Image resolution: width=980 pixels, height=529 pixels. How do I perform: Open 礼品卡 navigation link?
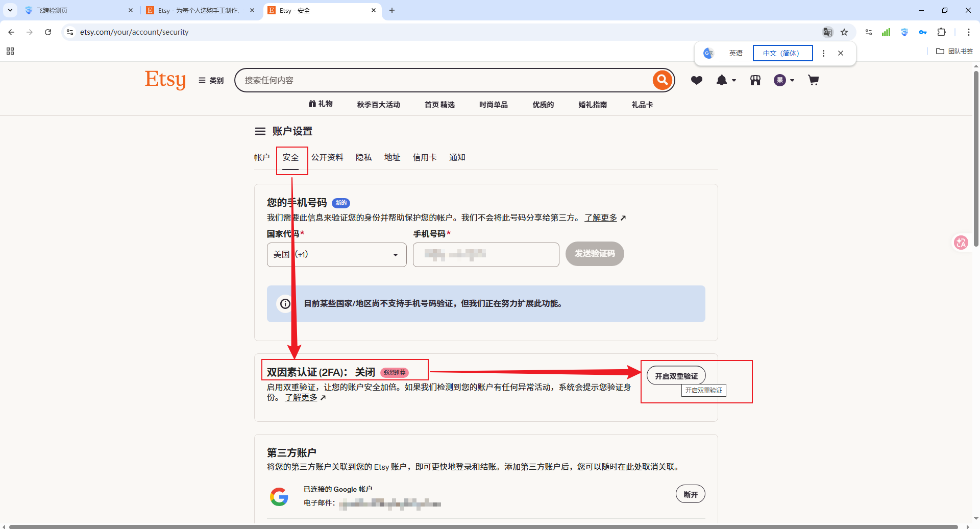pos(642,104)
